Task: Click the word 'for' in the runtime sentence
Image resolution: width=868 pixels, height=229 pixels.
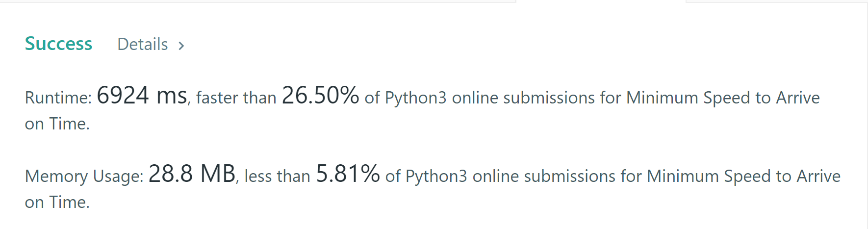Action: click(x=611, y=98)
